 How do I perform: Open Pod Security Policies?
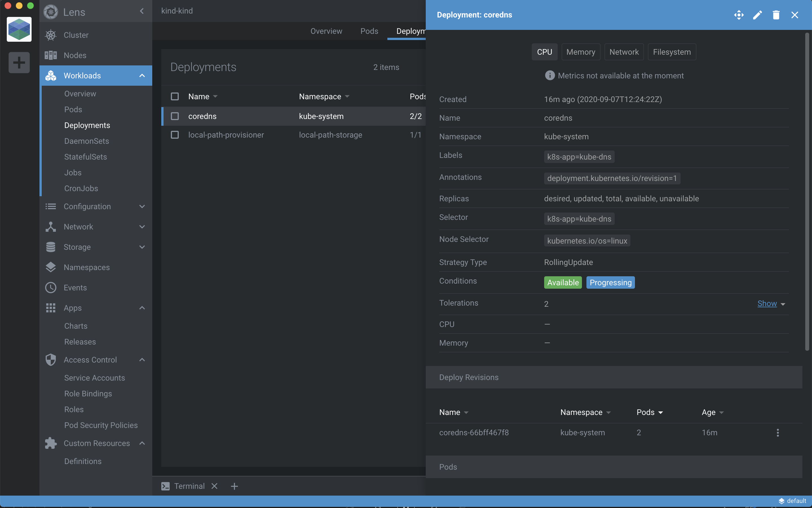click(x=100, y=425)
